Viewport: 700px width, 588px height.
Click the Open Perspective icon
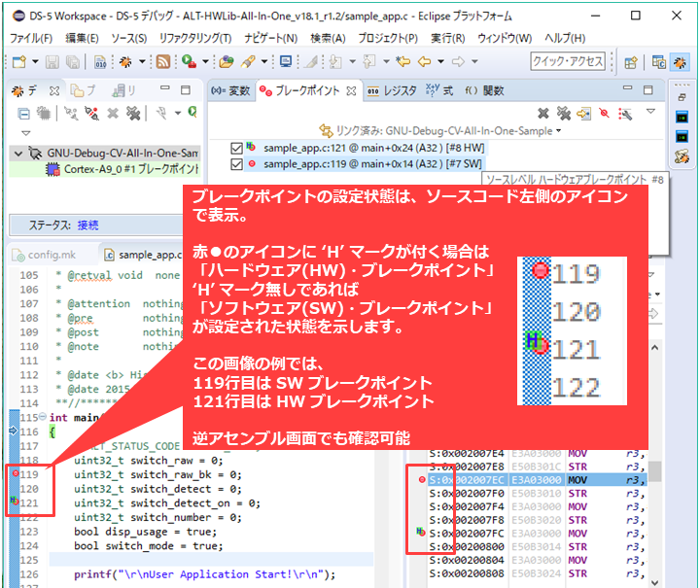pos(630,62)
